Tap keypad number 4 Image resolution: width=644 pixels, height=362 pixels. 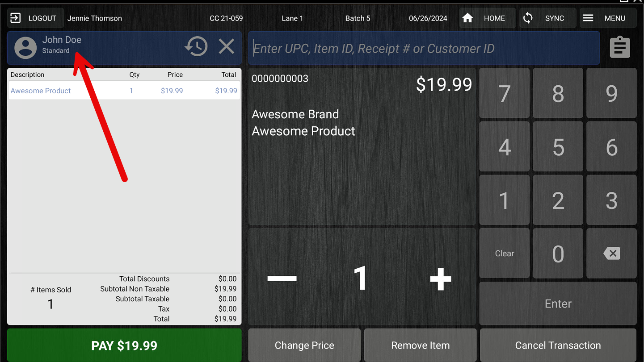tap(505, 147)
